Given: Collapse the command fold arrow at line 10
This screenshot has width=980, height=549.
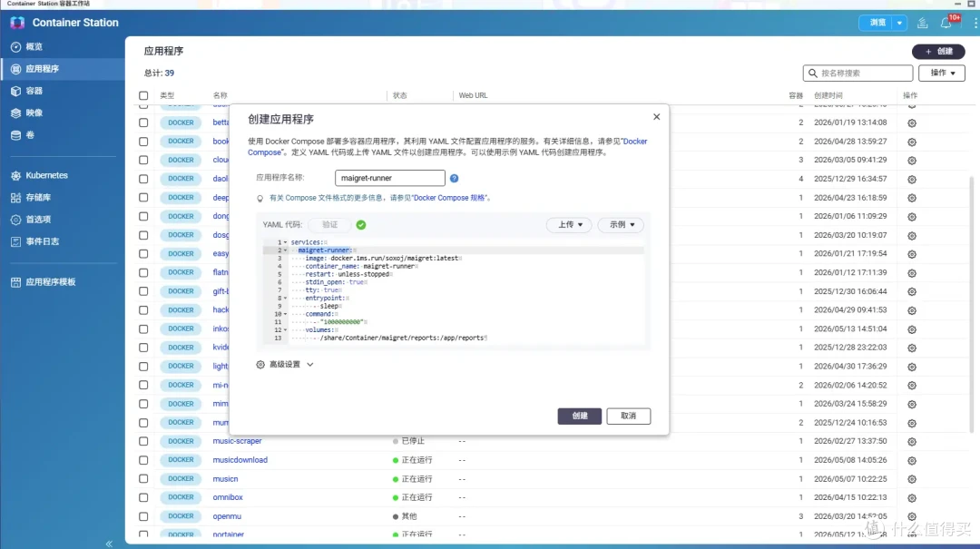Looking at the screenshot, I should 286,315.
